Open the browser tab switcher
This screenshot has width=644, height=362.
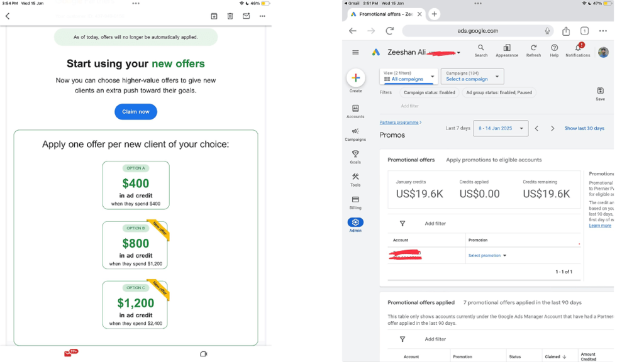click(584, 31)
